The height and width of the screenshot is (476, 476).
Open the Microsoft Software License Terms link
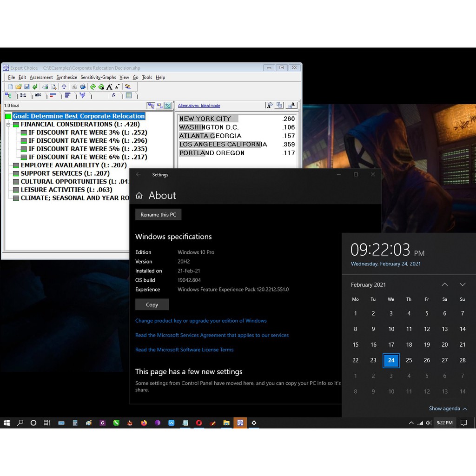click(184, 350)
